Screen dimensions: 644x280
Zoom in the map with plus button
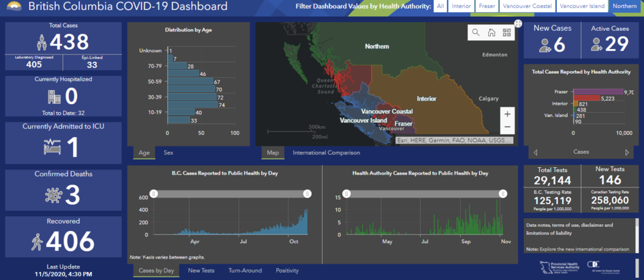pos(508,114)
